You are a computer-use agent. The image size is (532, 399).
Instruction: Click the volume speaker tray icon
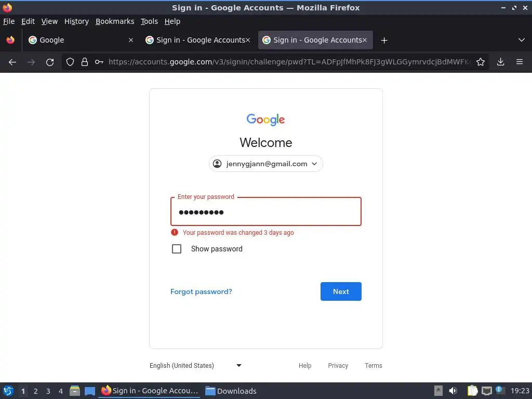[453, 391]
